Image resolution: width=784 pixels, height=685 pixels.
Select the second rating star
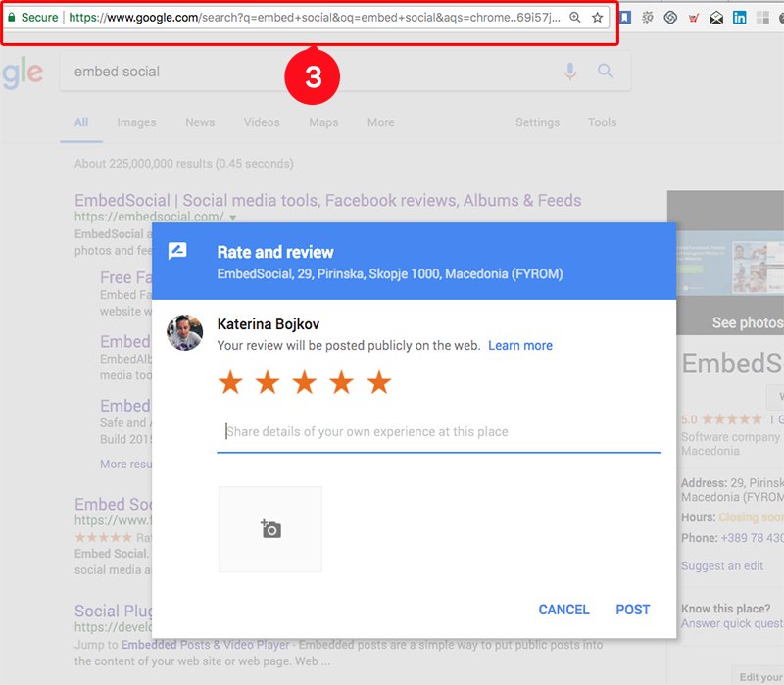(x=268, y=382)
